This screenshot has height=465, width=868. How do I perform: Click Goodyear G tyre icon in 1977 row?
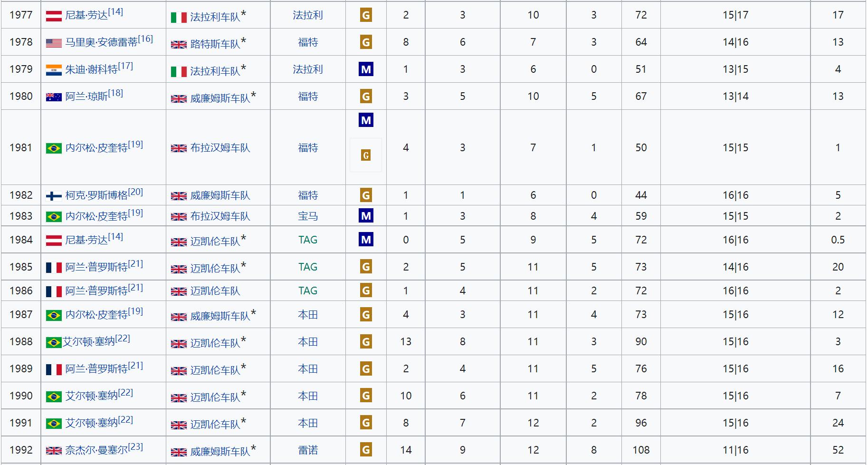tap(366, 15)
